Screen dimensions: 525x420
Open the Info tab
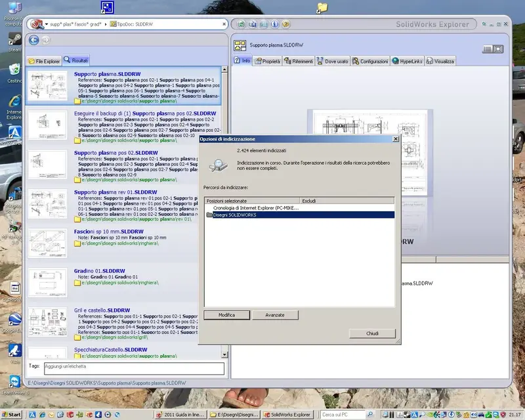point(242,60)
